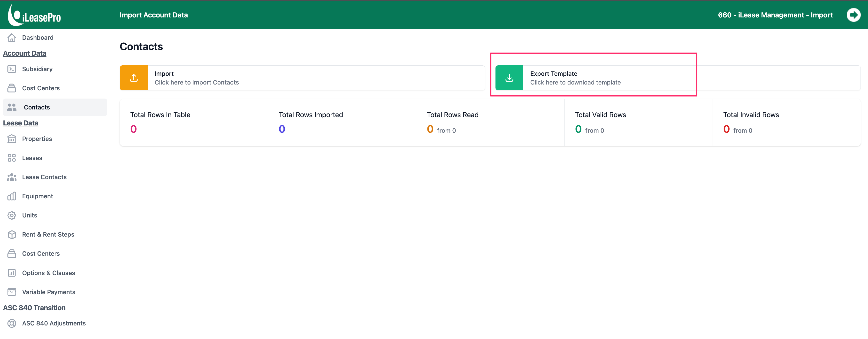Click the Lease Contacts group icon

12,177
